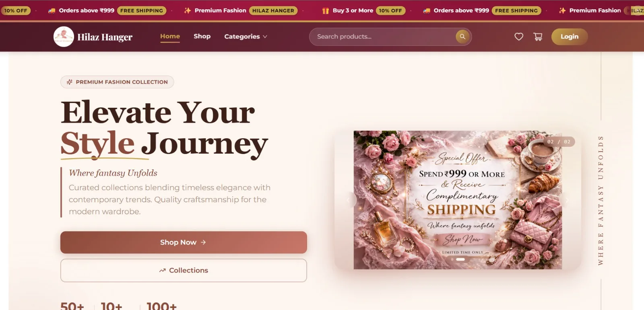Click the Login button
This screenshot has height=310, width=644.
[570, 37]
